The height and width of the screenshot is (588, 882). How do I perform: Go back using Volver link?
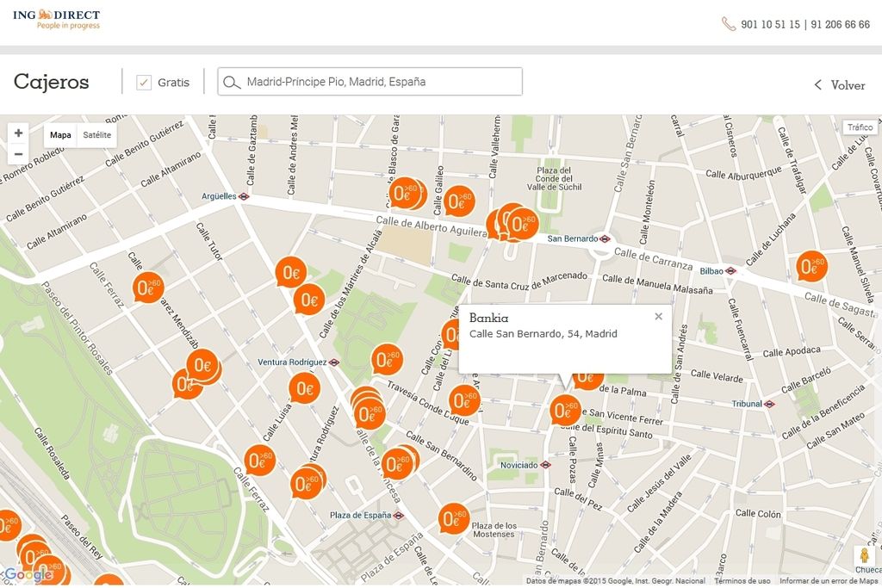[840, 85]
